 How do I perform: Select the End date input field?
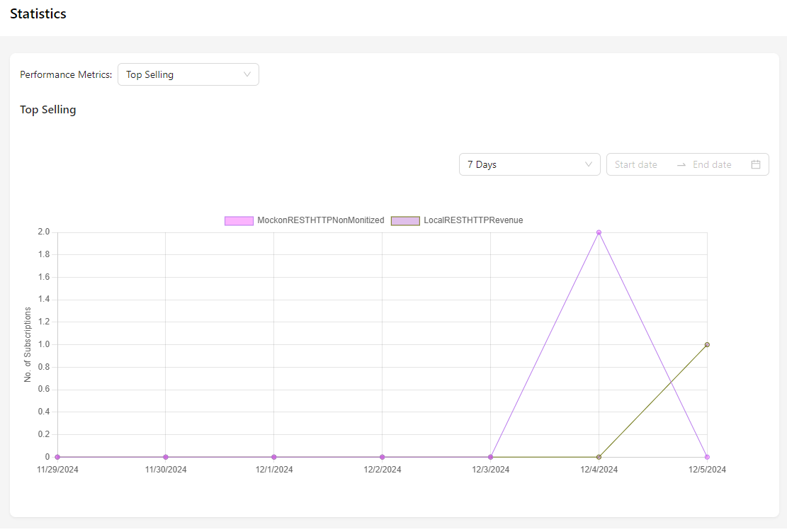[715, 164]
